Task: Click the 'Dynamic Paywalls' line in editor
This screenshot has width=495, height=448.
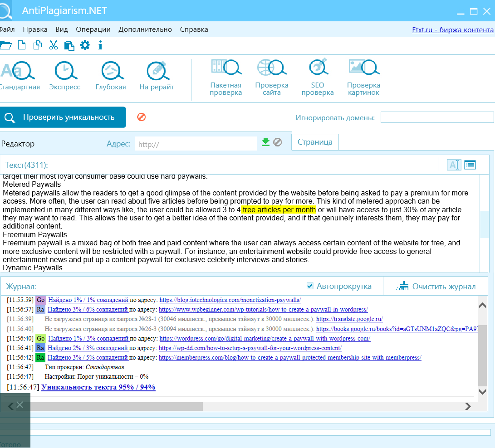Action: point(33,268)
